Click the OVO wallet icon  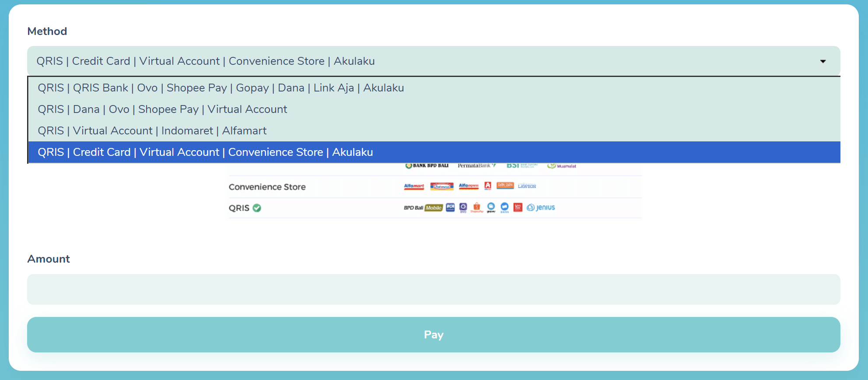tap(463, 208)
